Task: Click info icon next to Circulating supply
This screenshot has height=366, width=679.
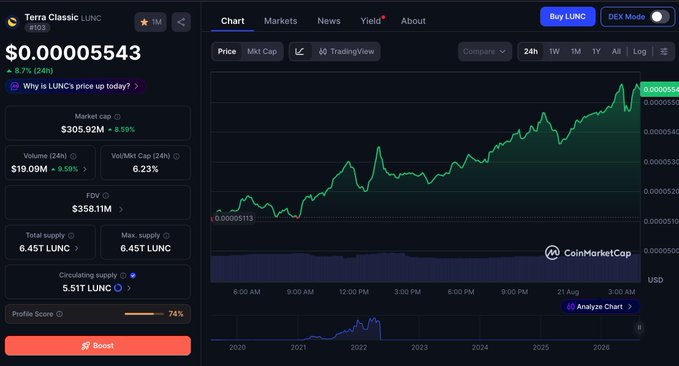Action: 123,275
